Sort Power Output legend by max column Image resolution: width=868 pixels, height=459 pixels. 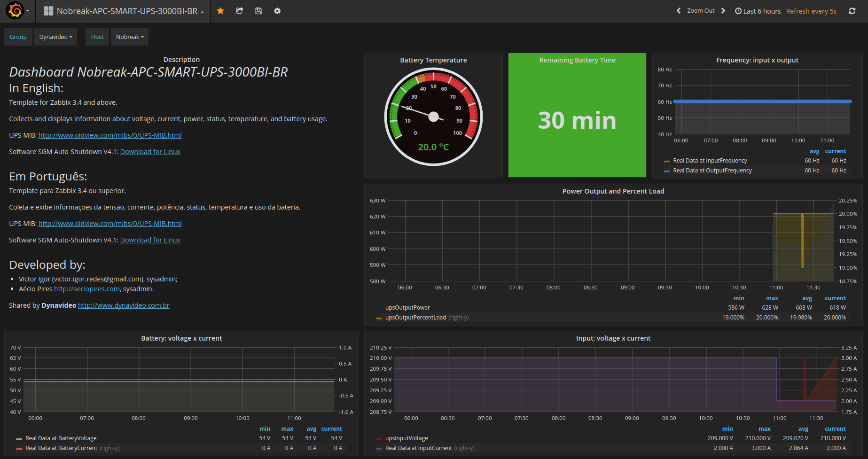point(772,298)
